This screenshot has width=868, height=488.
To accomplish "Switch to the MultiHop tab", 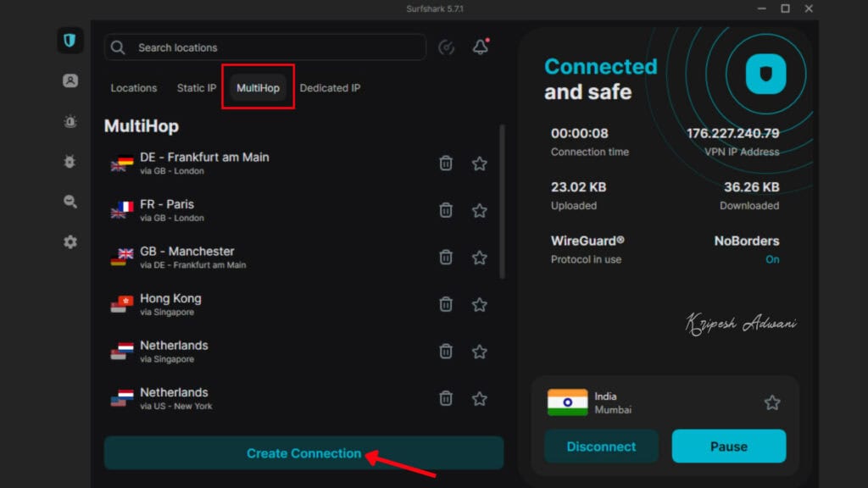I will tap(257, 88).
